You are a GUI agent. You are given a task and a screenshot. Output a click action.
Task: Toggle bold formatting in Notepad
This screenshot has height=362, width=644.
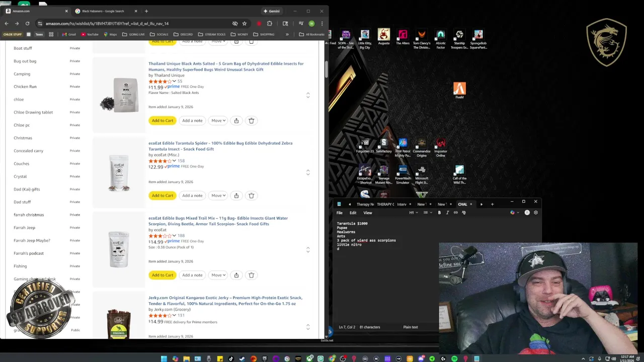pyautogui.click(x=439, y=213)
